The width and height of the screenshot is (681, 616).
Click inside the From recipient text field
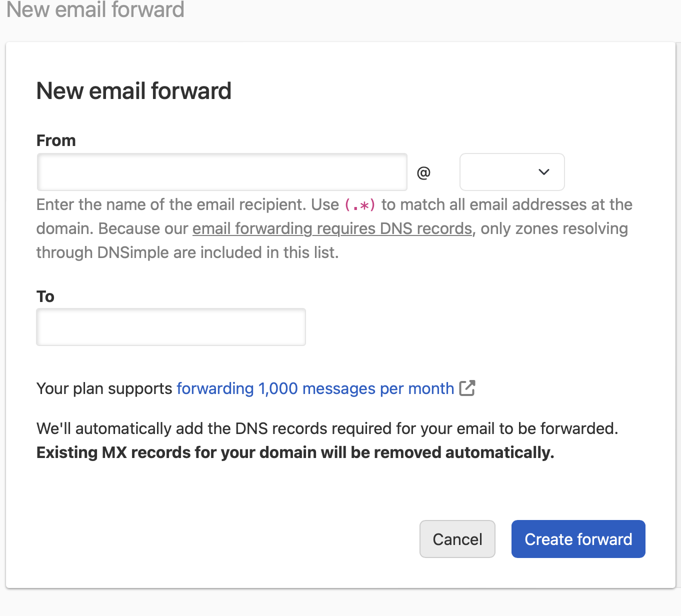pyautogui.click(x=221, y=172)
